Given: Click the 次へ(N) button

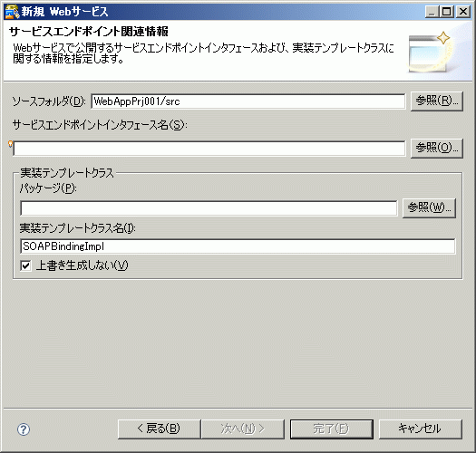Looking at the screenshot, I should 243,429.
